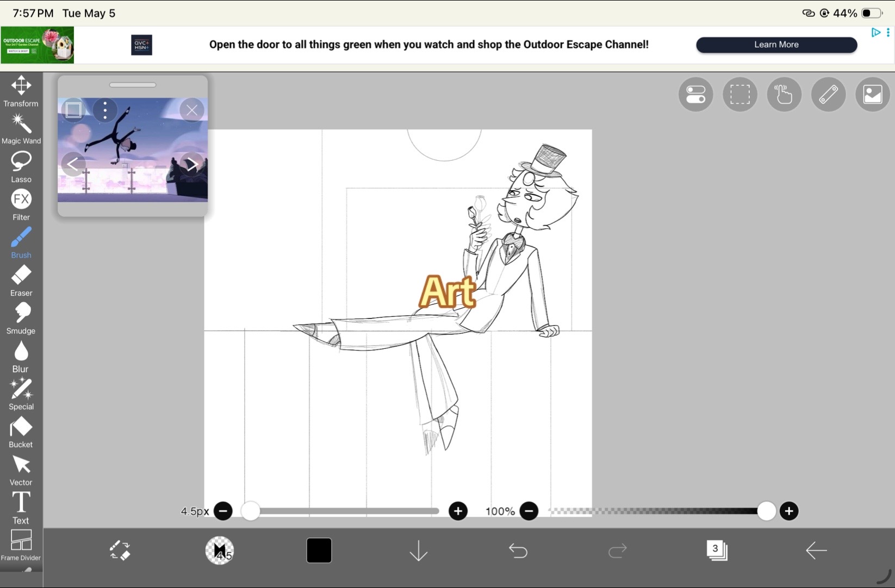
Task: Select the Smudge tool
Action: pos(21,319)
